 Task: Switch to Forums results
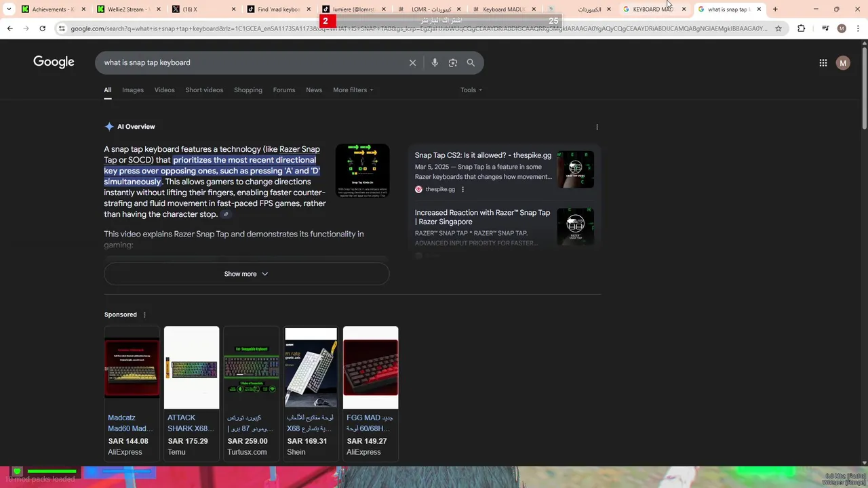(284, 90)
